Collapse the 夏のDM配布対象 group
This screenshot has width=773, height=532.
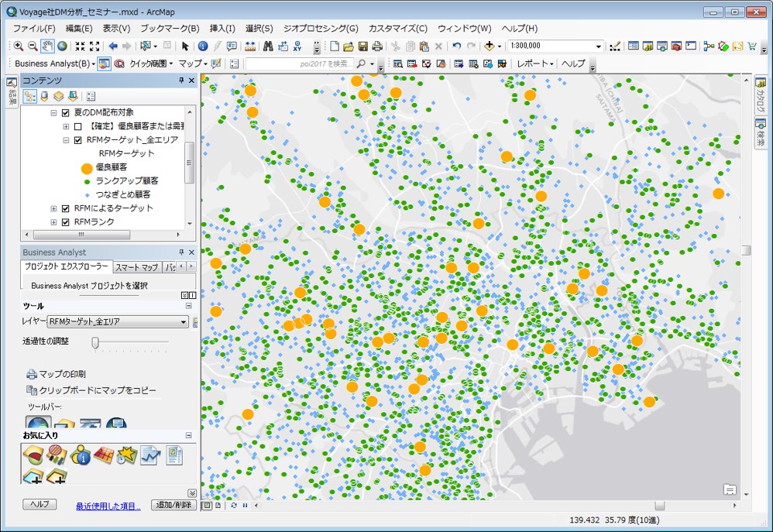[53, 113]
